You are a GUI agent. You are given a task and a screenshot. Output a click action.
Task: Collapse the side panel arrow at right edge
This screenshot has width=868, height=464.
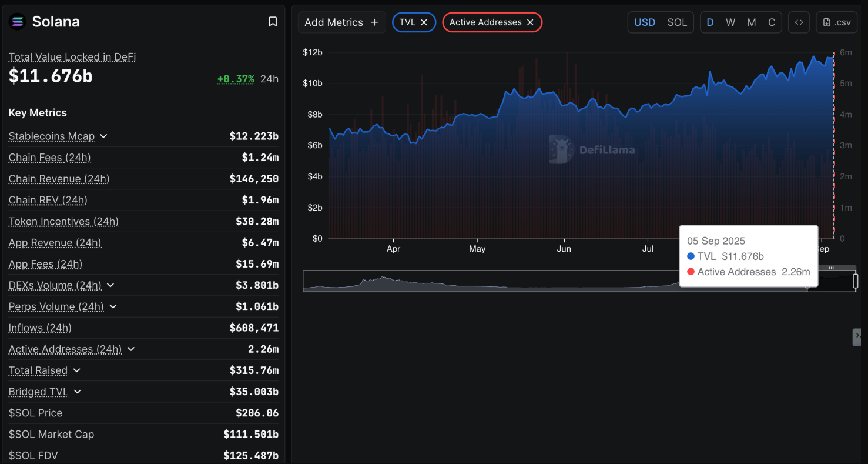coord(857,336)
